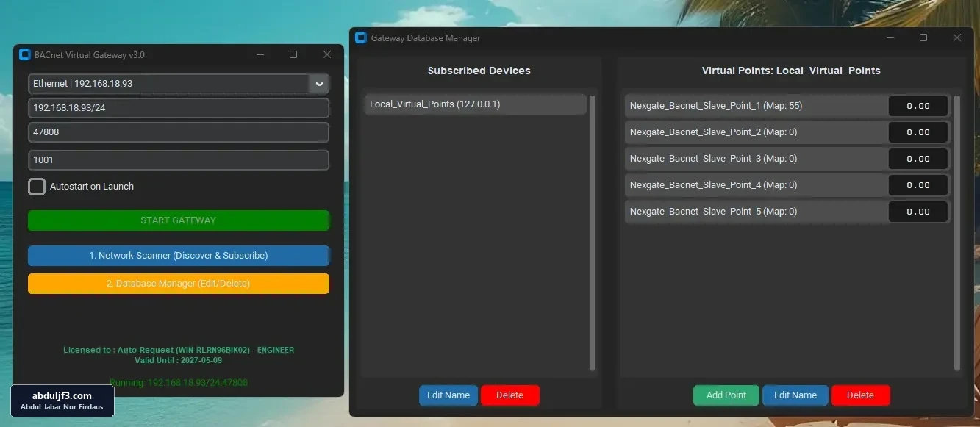Click Delete under Subscribed Devices

pos(510,395)
